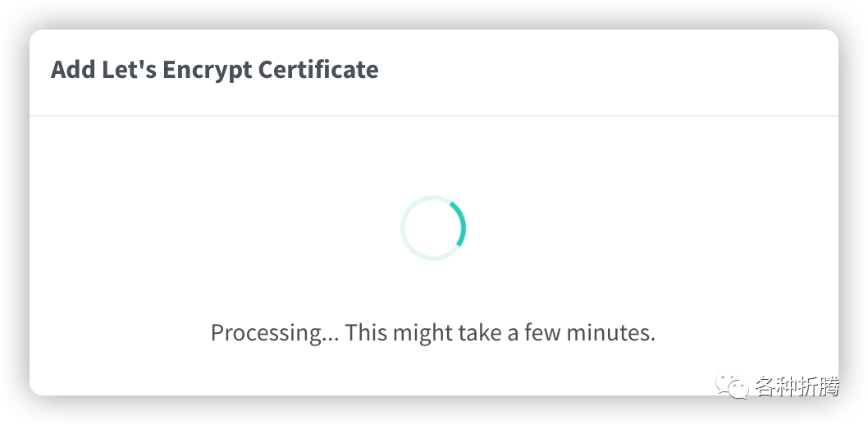Click the dark backdrop left of the dialog

[x=14, y=213]
